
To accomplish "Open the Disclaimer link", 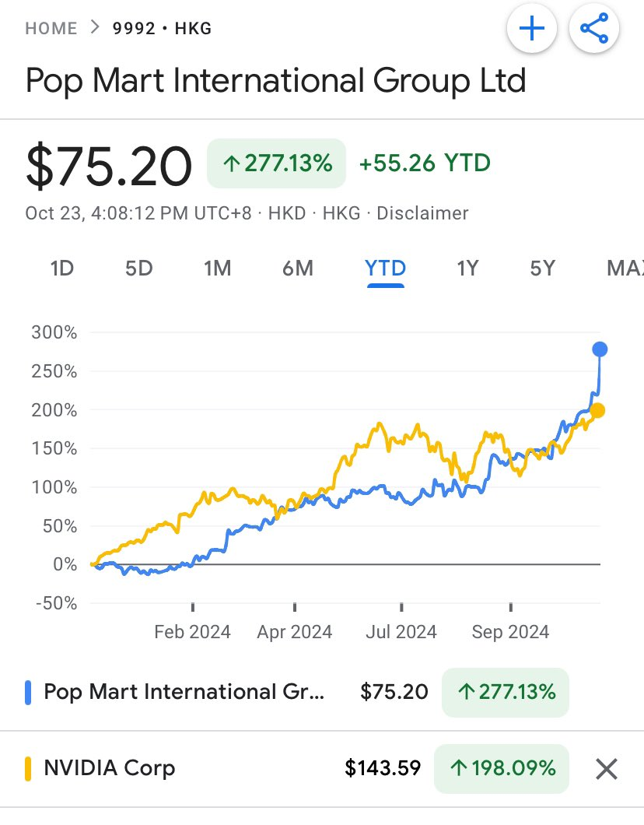I will tap(422, 212).
